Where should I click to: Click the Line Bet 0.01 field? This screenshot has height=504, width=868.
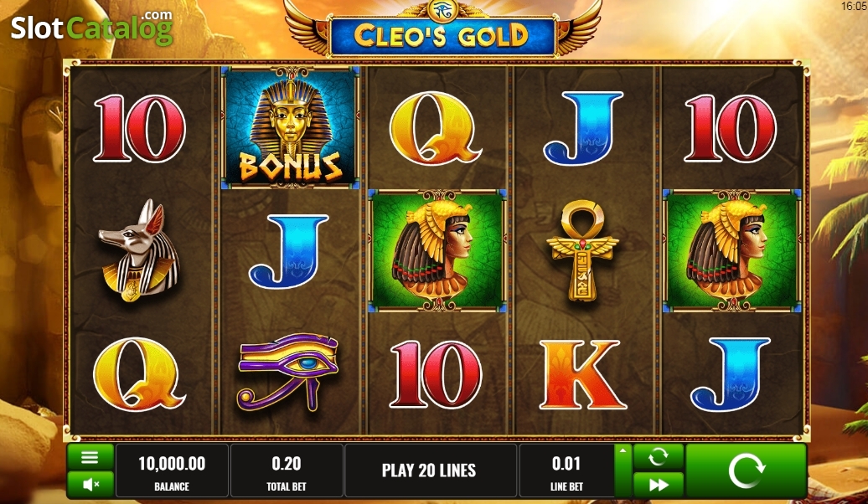click(x=567, y=471)
